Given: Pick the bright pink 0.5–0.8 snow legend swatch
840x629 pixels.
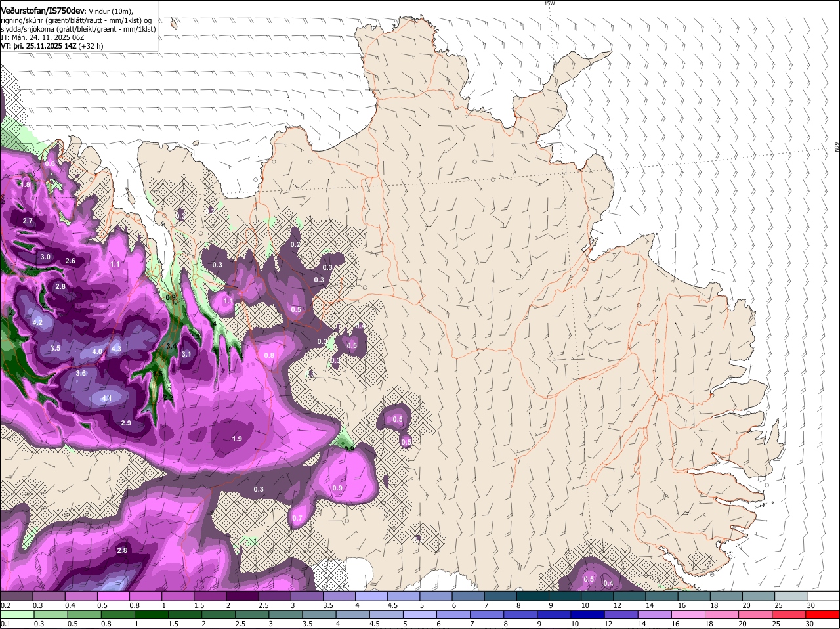Looking at the screenshot, I should coord(114,596).
